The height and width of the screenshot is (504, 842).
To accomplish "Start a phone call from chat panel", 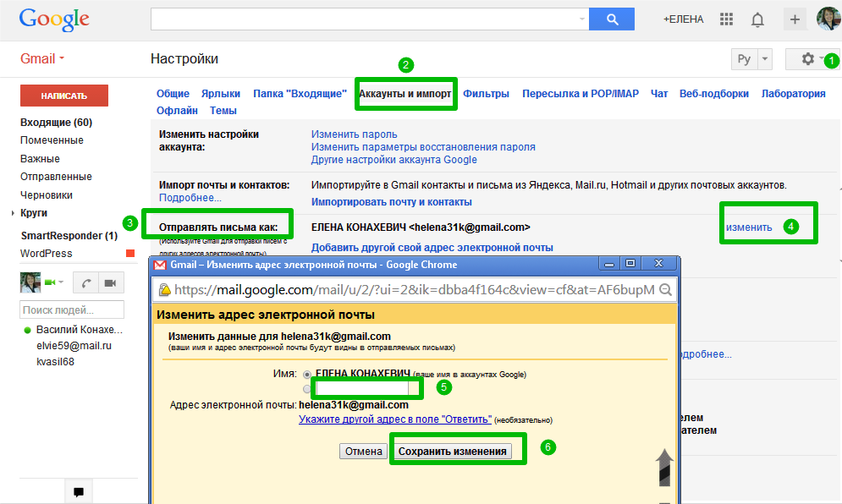I will [85, 282].
